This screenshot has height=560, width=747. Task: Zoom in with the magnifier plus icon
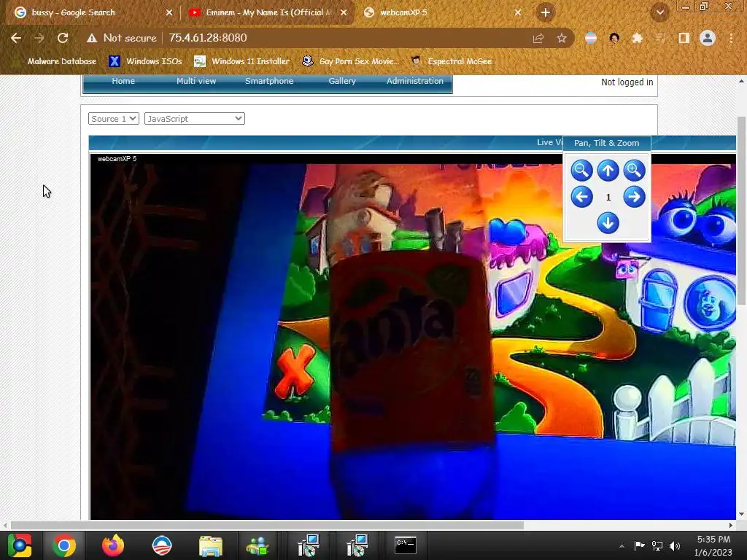pyautogui.click(x=634, y=171)
